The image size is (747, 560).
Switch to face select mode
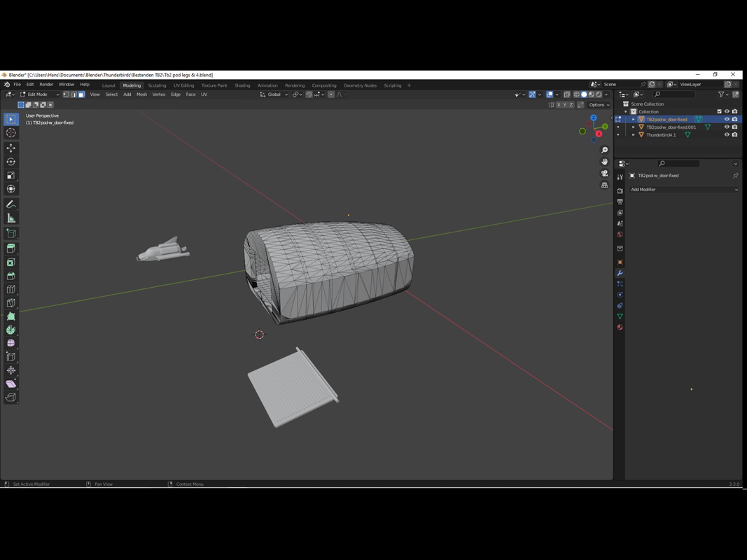(81, 94)
